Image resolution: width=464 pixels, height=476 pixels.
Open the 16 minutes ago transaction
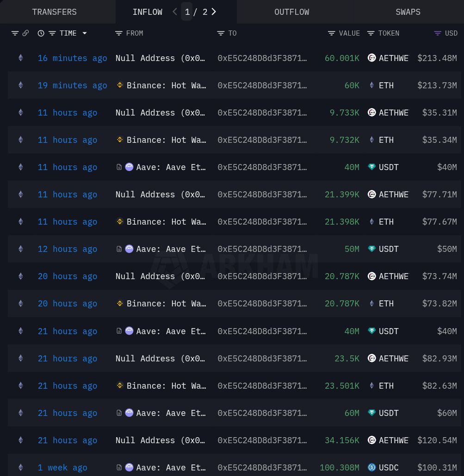point(72,58)
